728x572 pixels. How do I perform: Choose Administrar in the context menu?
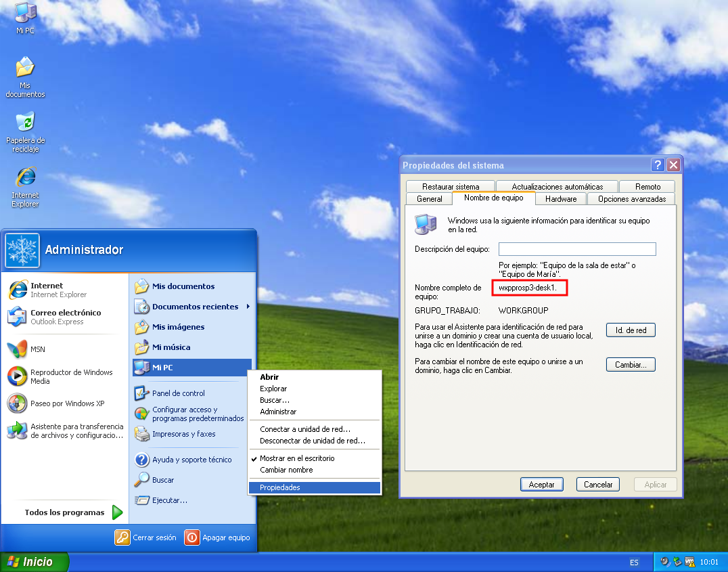315,412
